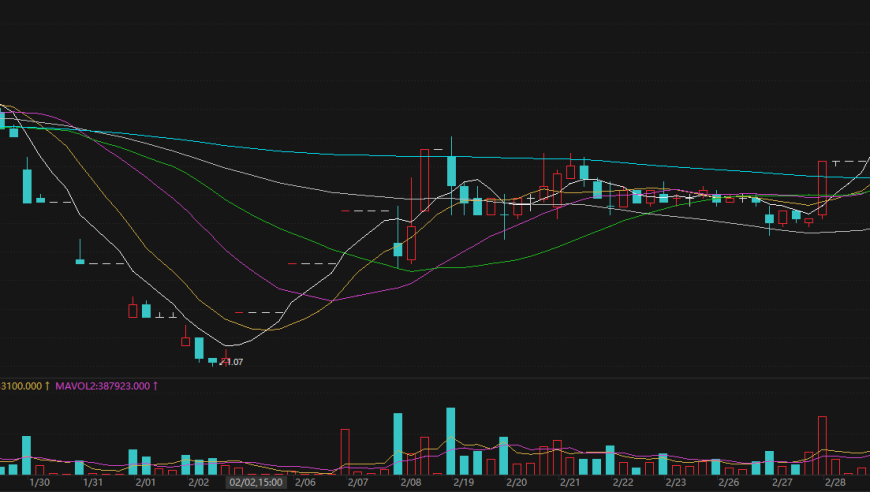This screenshot has width=870, height=492.
Task: Click the 2/23 date axis label
Action: tap(676, 482)
